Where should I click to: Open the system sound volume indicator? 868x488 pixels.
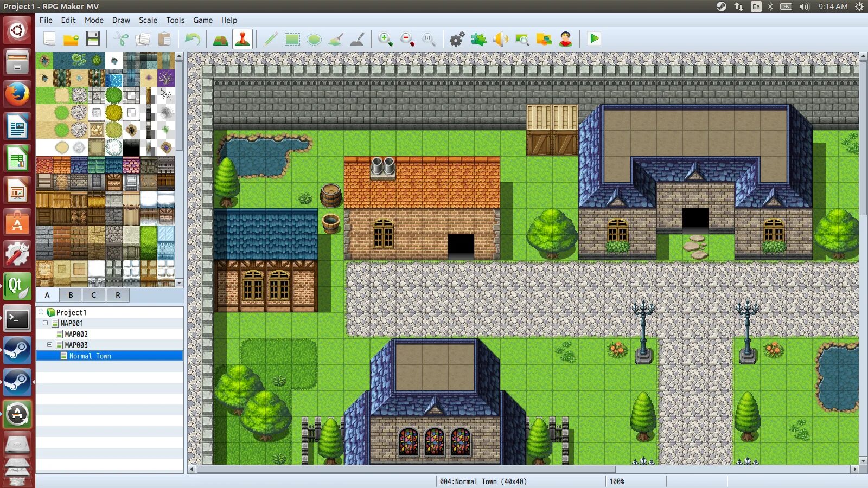pyautogui.click(x=804, y=7)
